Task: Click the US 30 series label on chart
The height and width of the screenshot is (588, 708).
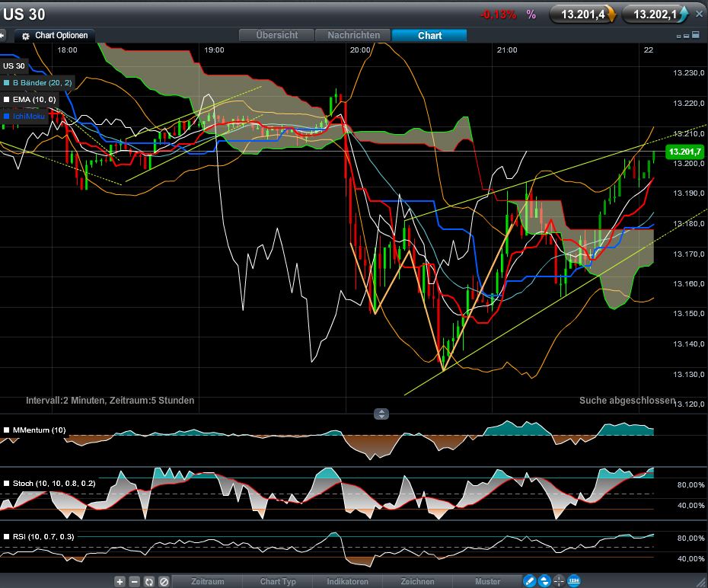Action: (14, 66)
